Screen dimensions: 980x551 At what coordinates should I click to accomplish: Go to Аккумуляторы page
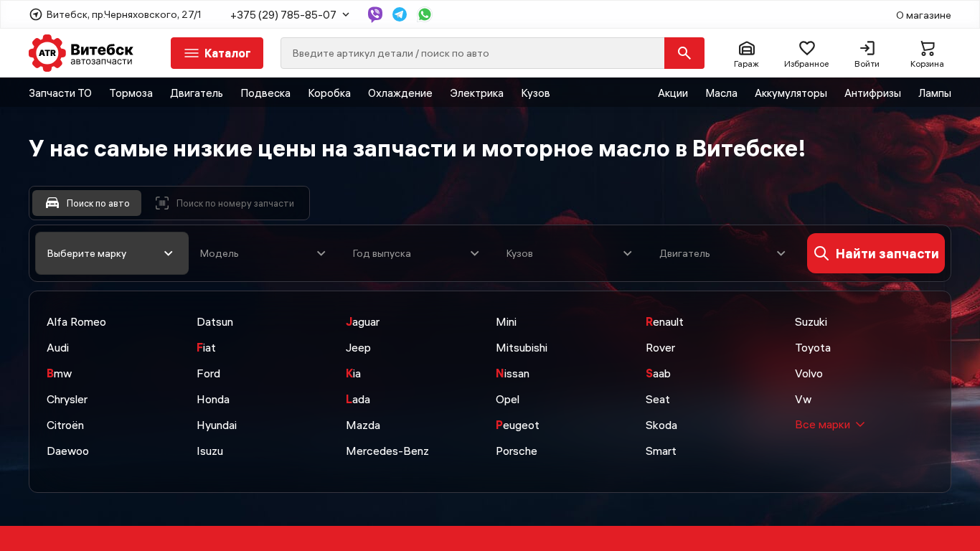791,93
